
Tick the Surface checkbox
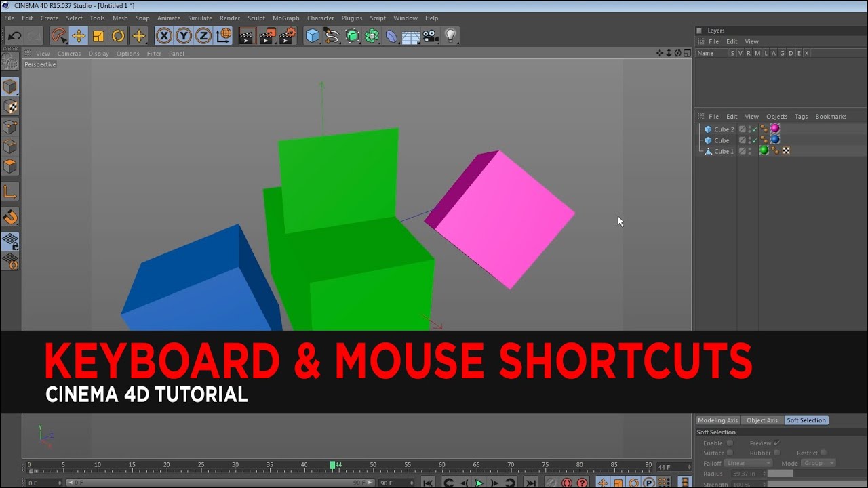click(730, 453)
